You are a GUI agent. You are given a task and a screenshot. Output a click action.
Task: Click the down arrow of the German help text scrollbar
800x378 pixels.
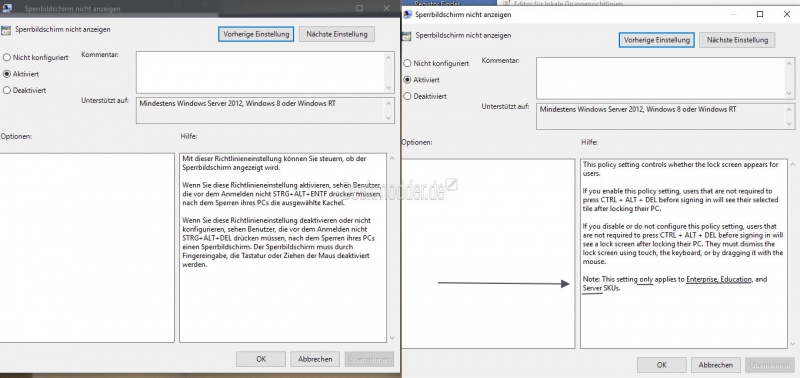click(391, 338)
